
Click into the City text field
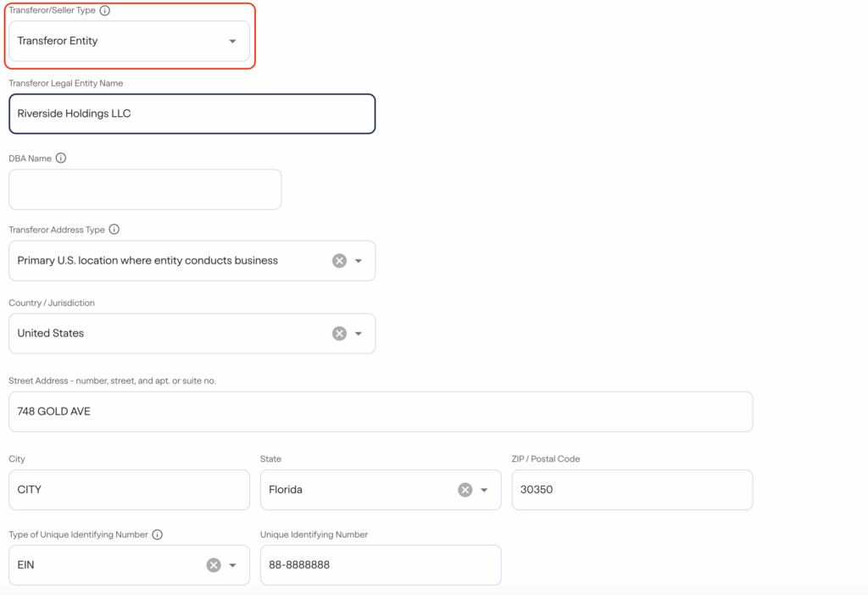pyautogui.click(x=129, y=490)
